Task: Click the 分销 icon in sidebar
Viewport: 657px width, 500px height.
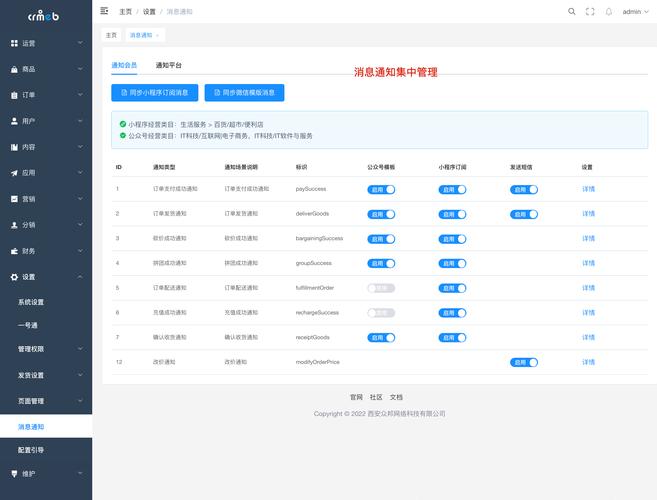Action: tap(14, 225)
